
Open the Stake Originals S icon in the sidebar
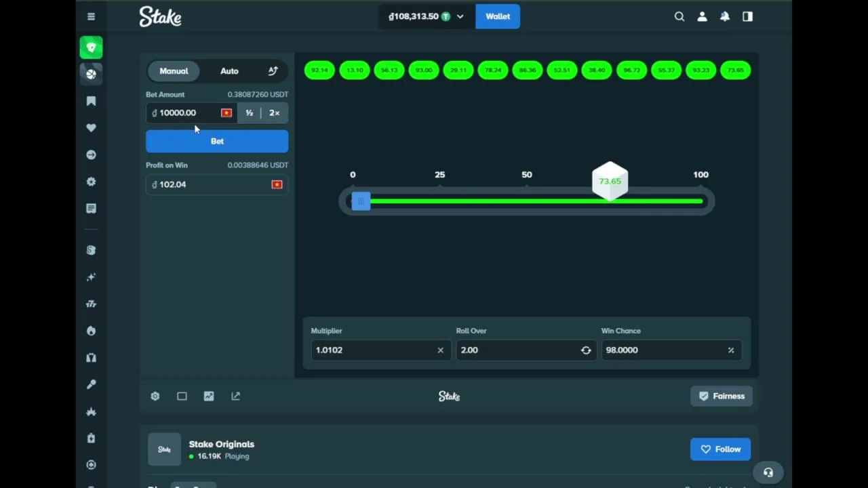point(91,250)
